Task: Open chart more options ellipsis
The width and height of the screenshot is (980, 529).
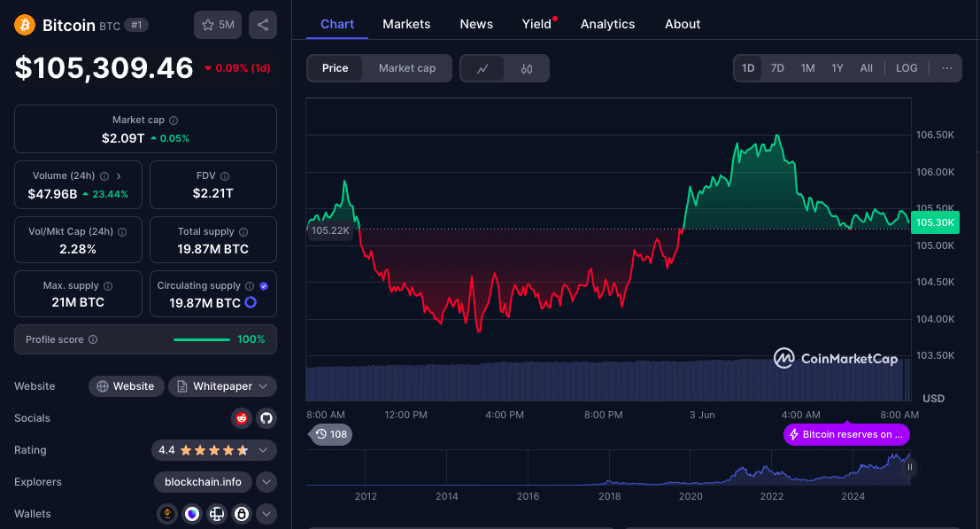Action: [947, 68]
